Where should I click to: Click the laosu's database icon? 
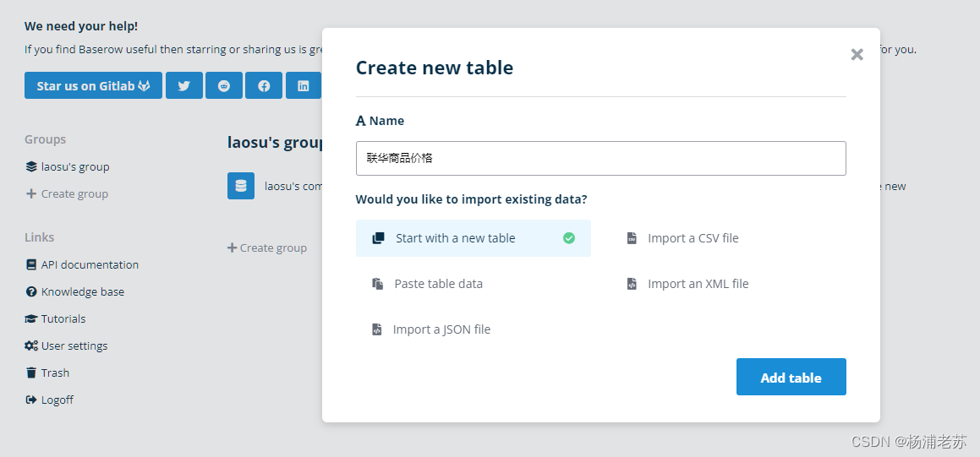click(x=241, y=186)
